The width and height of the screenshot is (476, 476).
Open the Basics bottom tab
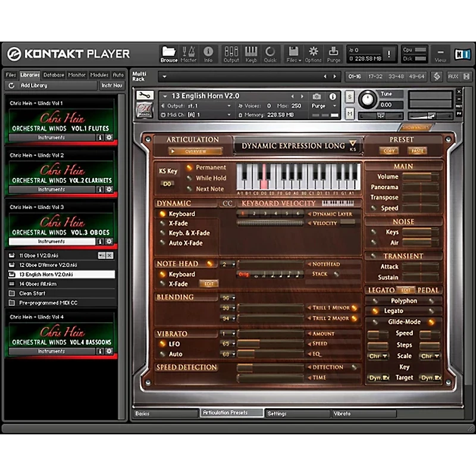click(166, 414)
